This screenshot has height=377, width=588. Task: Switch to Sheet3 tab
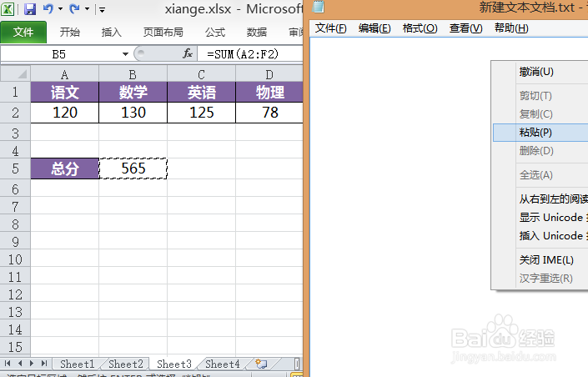tap(174, 364)
